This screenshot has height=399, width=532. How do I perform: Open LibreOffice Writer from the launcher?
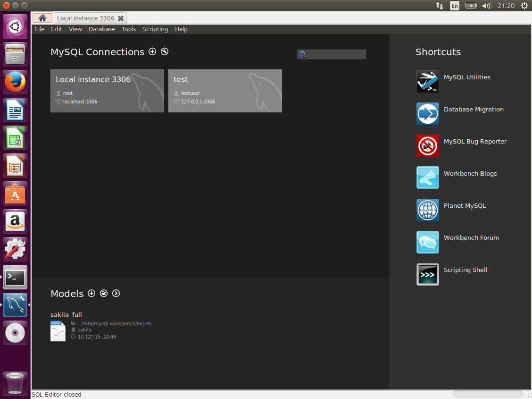coord(15,110)
